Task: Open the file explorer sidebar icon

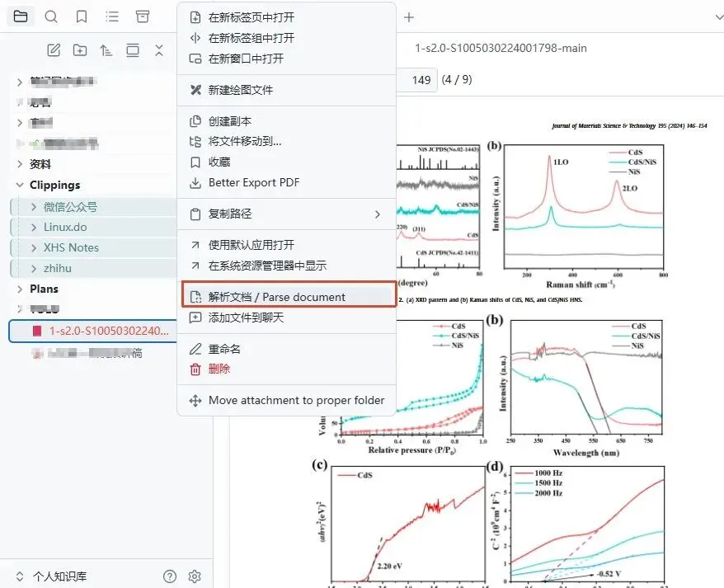Action: 21,16
